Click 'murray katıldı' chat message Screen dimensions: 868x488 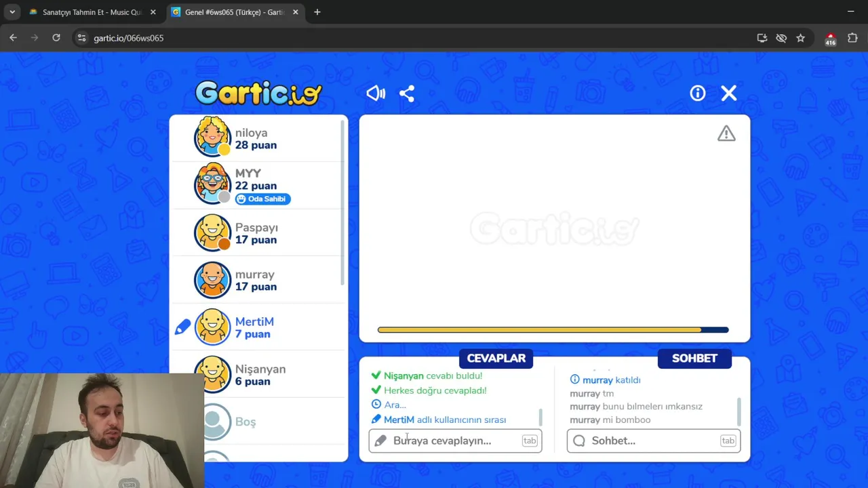tap(611, 380)
